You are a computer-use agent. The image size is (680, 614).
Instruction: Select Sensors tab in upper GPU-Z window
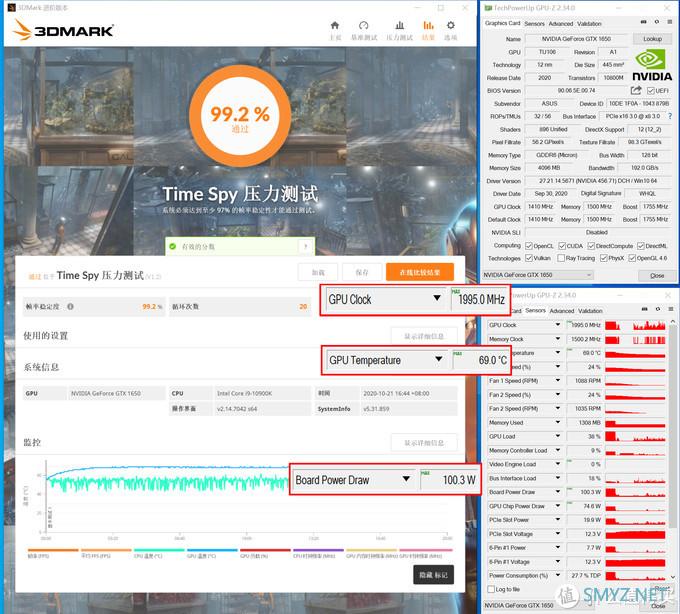click(x=534, y=24)
